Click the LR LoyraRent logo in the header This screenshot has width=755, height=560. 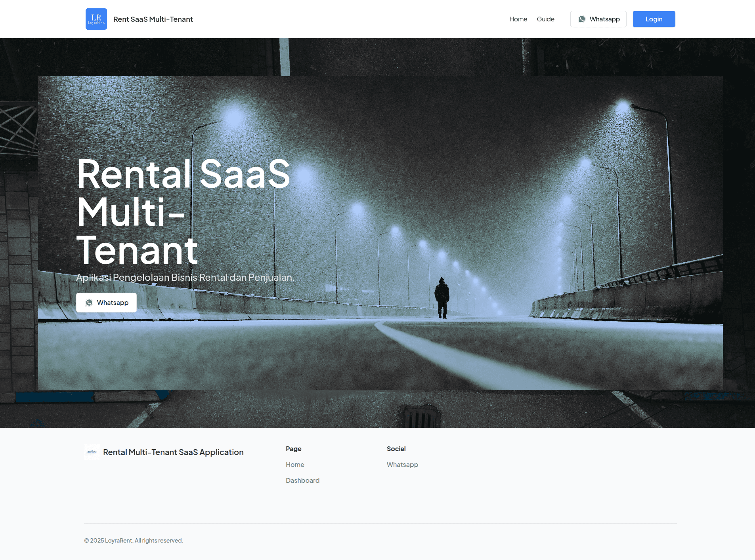click(x=96, y=19)
